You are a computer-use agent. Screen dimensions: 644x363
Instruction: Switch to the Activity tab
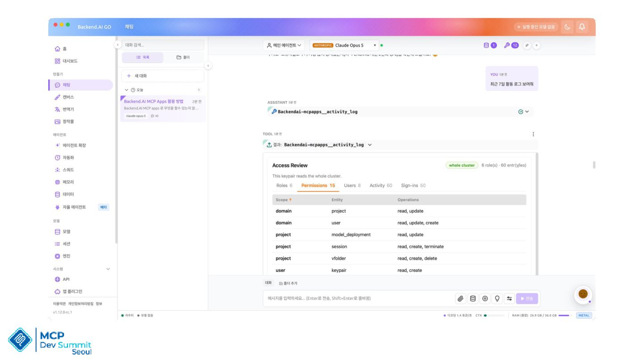[381, 185]
